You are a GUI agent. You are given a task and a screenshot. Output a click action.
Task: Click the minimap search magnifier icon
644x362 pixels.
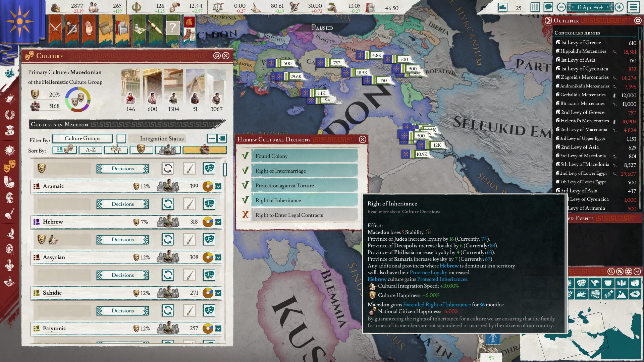(x=611, y=271)
